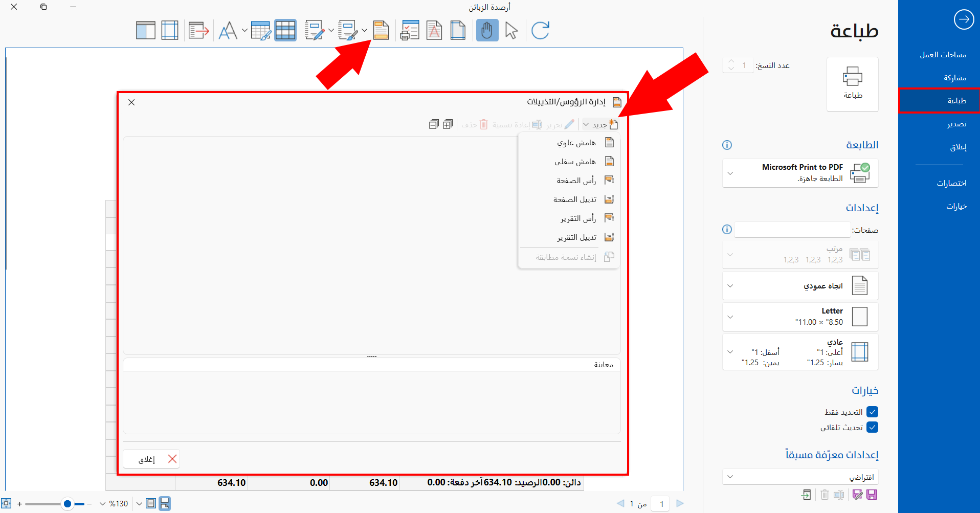The image size is (980, 513).
Task: Click the expand all icon in dialog
Action: click(x=448, y=124)
